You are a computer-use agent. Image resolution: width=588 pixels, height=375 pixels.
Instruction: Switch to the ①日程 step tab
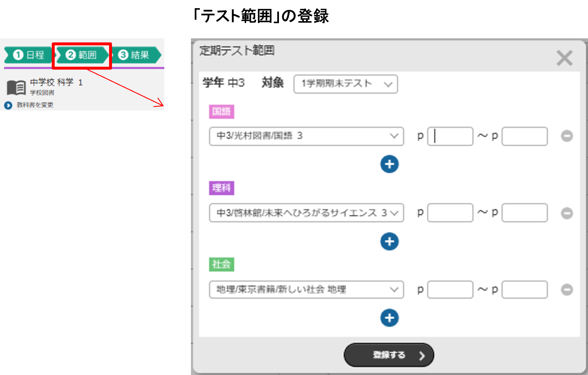tap(28, 55)
